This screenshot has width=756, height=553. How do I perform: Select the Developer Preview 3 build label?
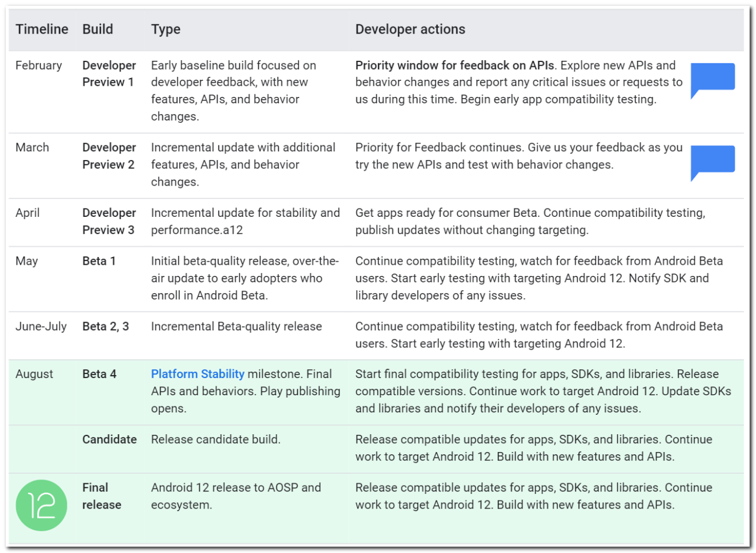(x=109, y=222)
